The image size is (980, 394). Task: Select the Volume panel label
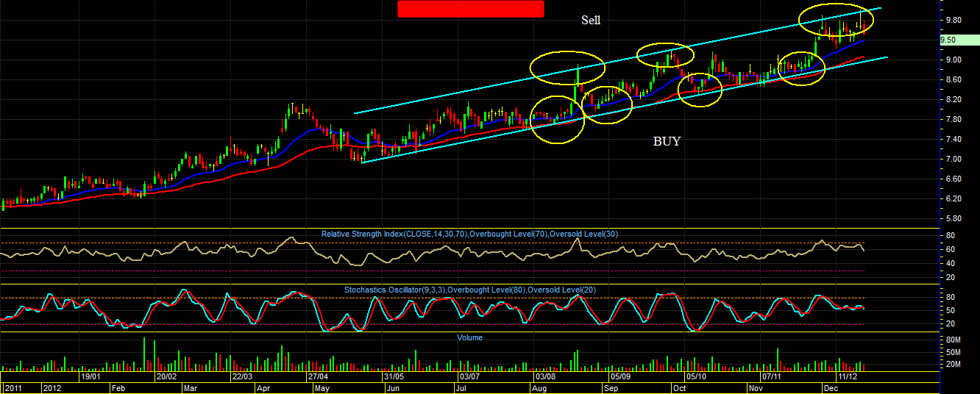click(470, 337)
